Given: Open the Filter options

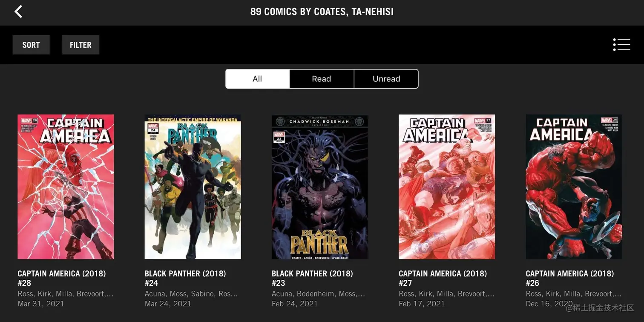Looking at the screenshot, I should [80, 45].
